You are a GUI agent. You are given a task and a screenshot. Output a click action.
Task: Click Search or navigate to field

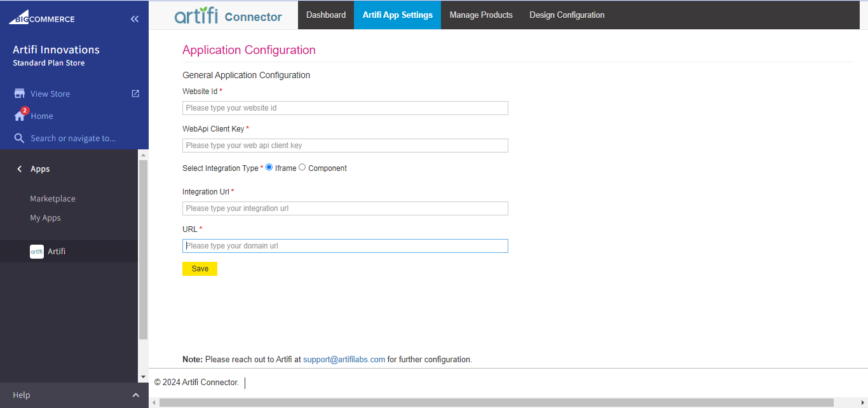[x=73, y=139]
